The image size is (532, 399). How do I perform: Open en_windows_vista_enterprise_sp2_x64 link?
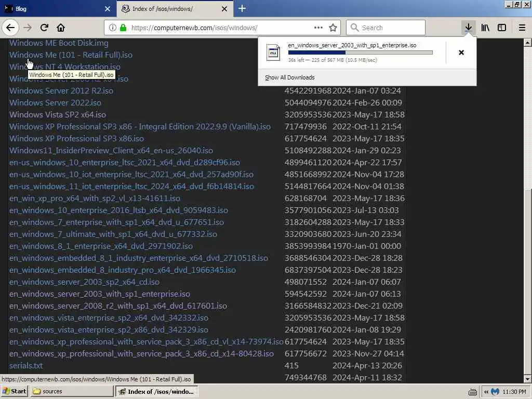tap(109, 318)
